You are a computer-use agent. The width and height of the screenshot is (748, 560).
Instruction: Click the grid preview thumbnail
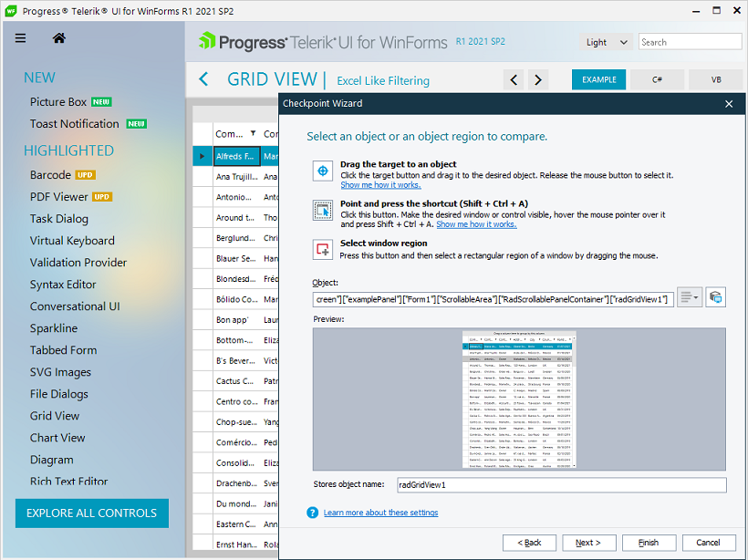point(519,399)
